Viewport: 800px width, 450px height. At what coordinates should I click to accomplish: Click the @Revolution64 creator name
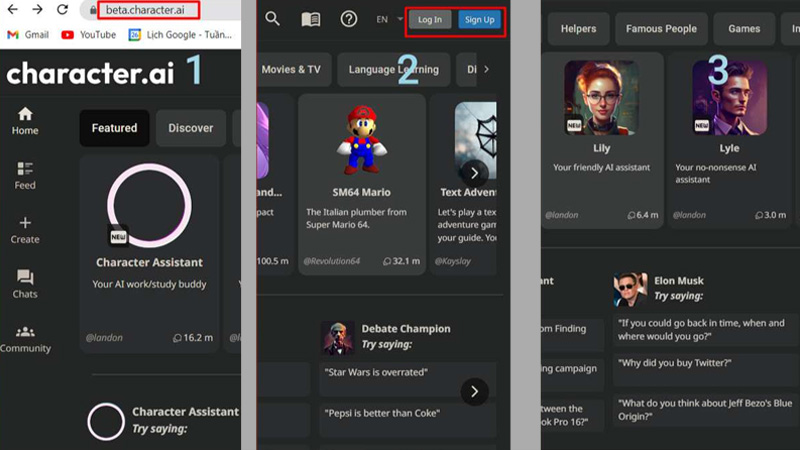tap(332, 261)
